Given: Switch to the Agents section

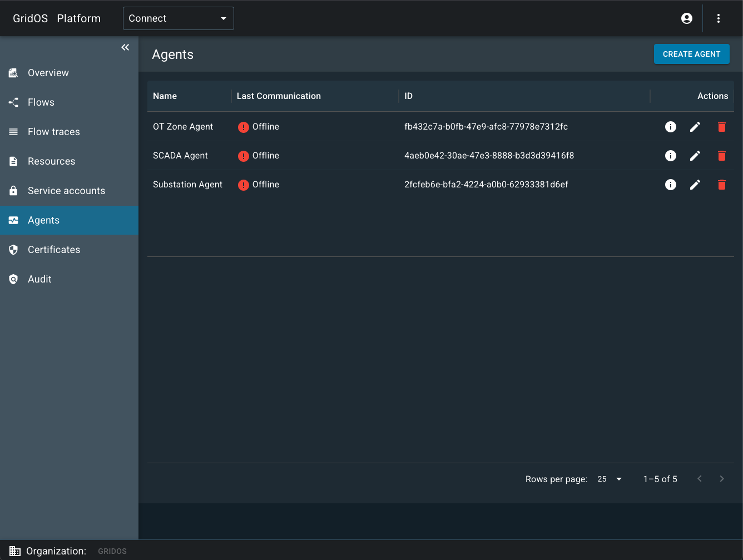Looking at the screenshot, I should tap(43, 220).
